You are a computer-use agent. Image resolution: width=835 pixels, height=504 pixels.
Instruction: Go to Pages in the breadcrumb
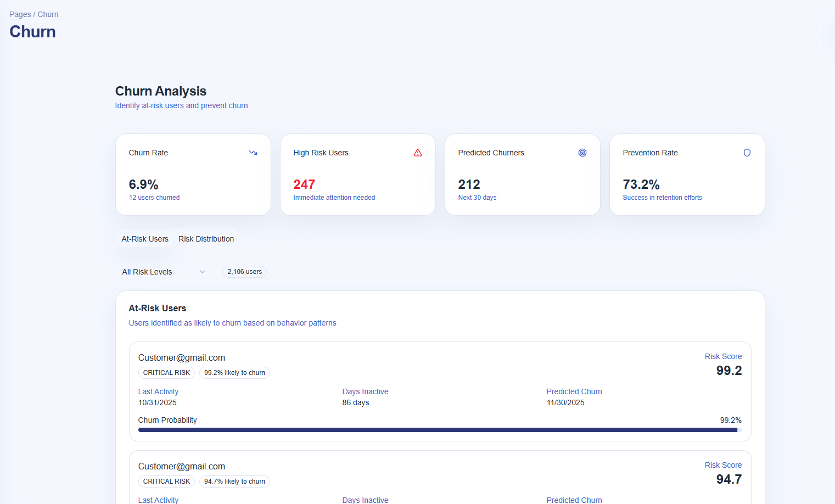(20, 14)
